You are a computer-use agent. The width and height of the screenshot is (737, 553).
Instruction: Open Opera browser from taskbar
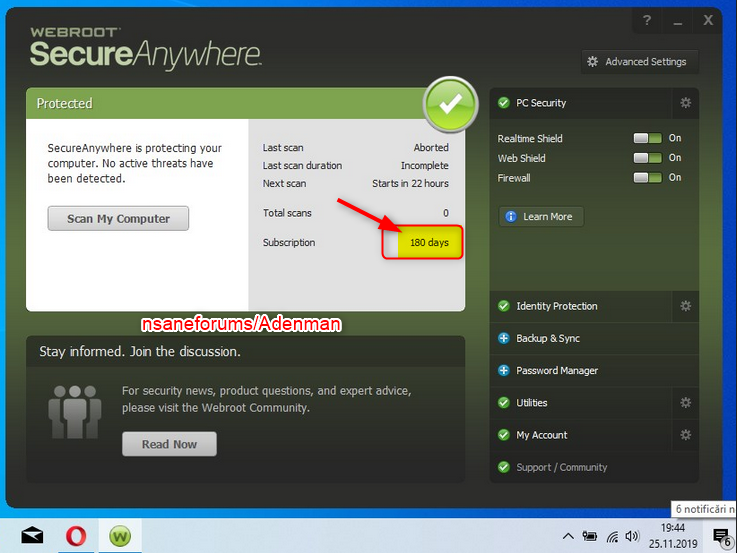[x=76, y=536]
